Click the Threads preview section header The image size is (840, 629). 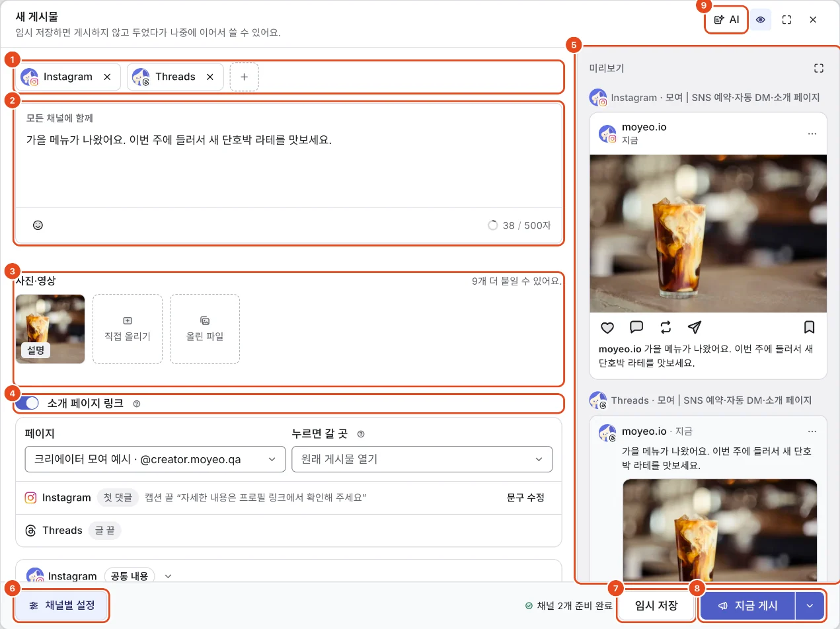[x=701, y=400]
